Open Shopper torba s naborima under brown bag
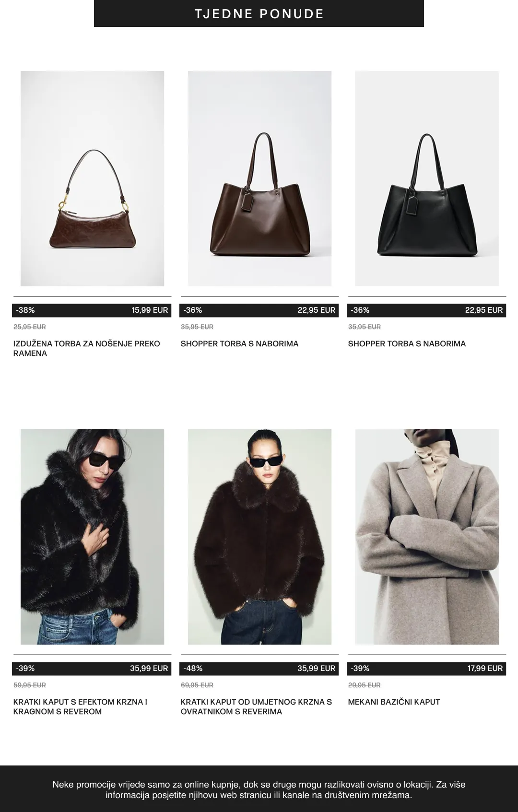 [239, 343]
